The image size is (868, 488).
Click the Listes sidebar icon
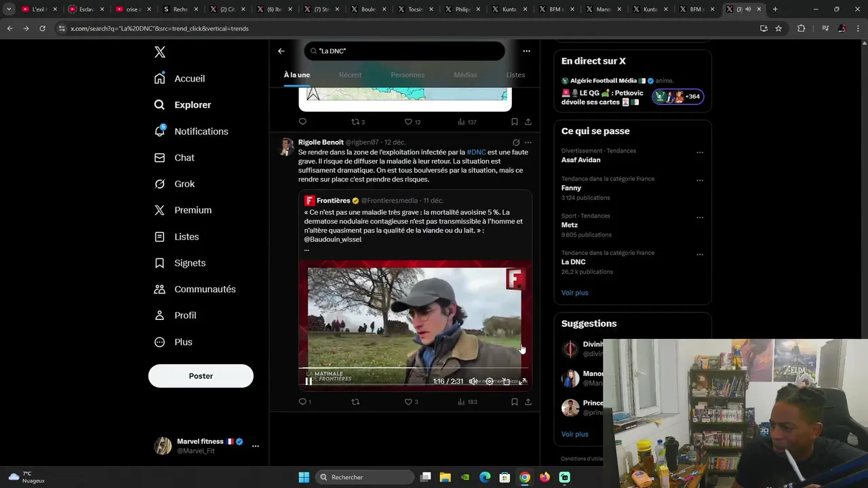tap(159, 237)
